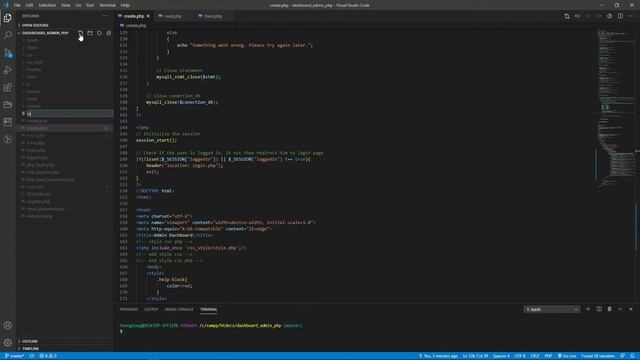The image size is (640, 360).
Task: Open the Manage gear icon
Action: (8, 342)
